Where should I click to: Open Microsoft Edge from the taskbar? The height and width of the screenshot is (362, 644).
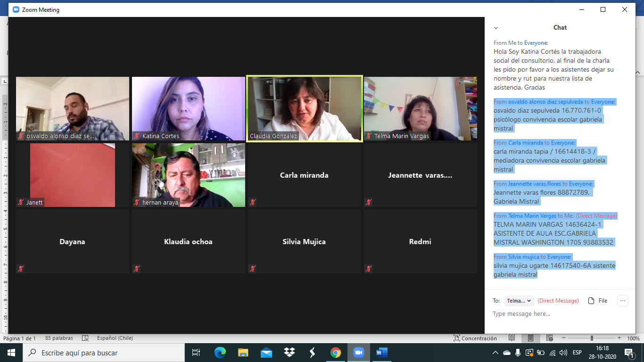pos(220,353)
